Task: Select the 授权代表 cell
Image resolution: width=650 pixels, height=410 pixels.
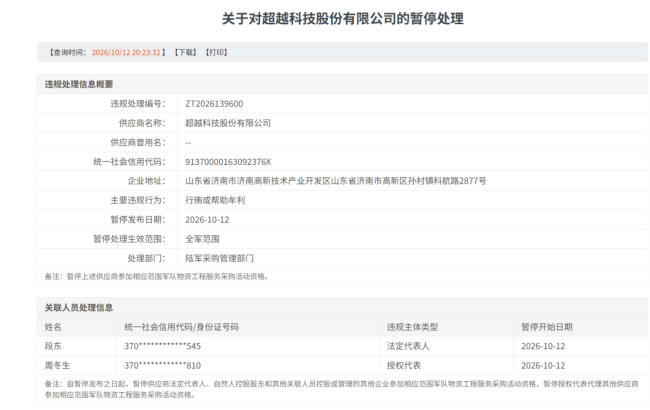Action: [404, 366]
